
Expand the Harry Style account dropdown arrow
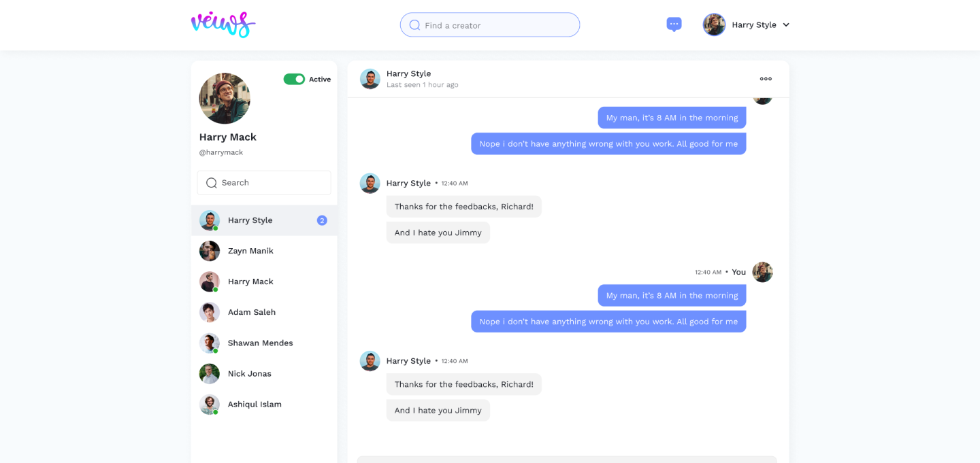[786, 25]
